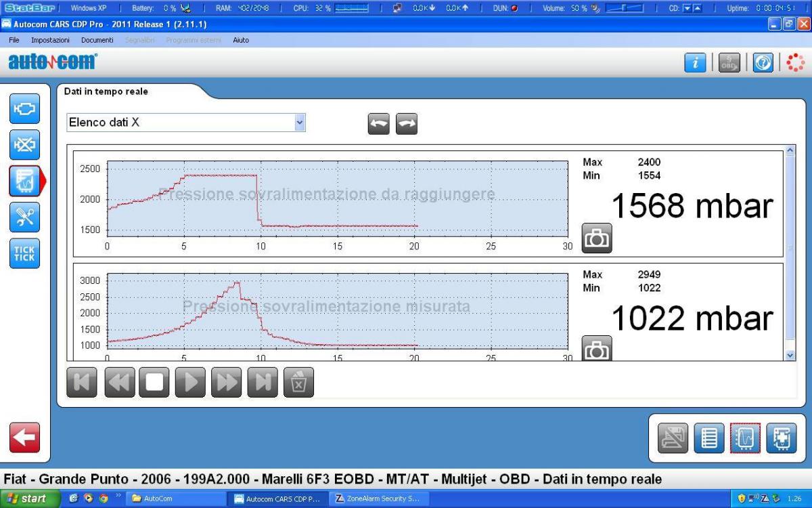Image resolution: width=812 pixels, height=508 pixels.
Task: Rewind the recorded data
Action: pyautogui.click(x=118, y=382)
